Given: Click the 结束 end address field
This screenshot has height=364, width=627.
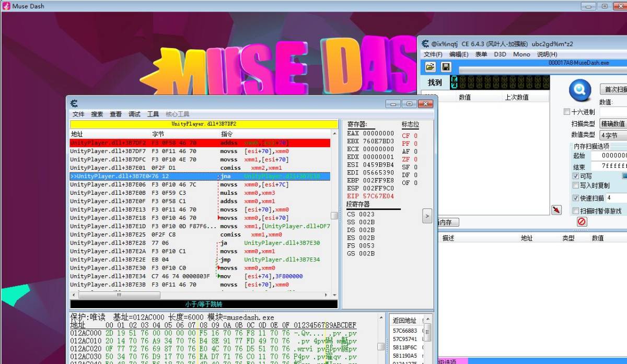Looking at the screenshot, I should pos(609,167).
